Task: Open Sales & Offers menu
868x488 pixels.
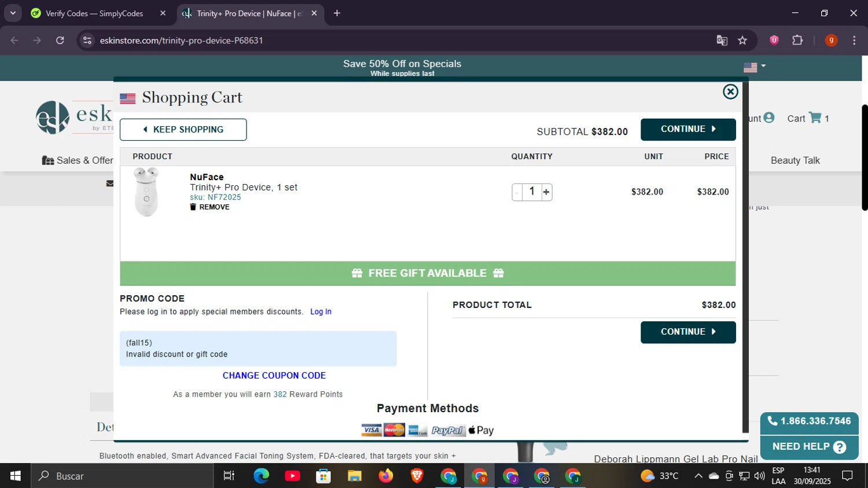Action: coord(78,160)
